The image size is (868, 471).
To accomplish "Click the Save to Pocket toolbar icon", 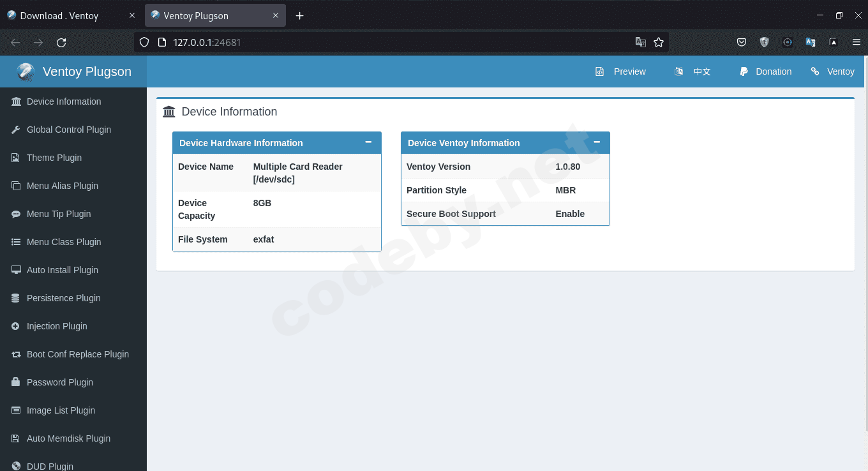I will [x=742, y=43].
